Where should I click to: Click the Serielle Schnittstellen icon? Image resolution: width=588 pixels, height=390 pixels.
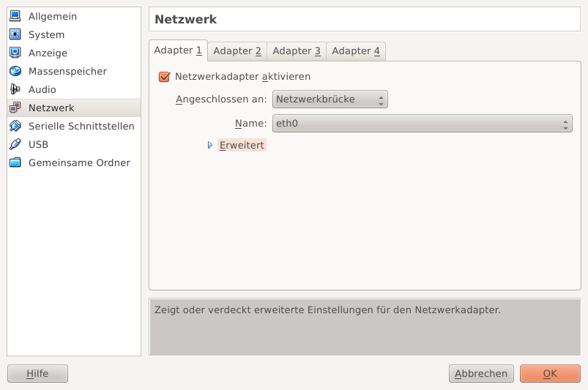[x=15, y=126]
